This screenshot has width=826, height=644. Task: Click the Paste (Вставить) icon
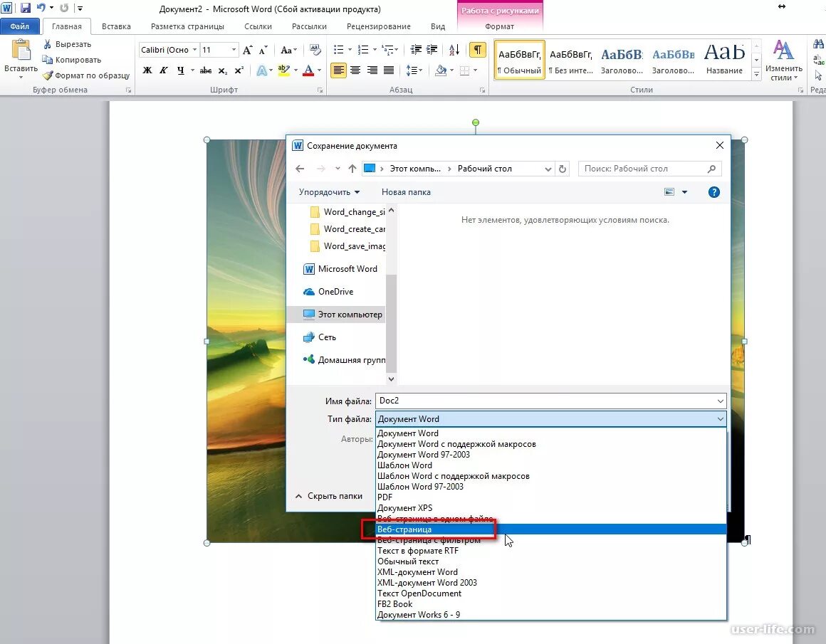coord(21,52)
